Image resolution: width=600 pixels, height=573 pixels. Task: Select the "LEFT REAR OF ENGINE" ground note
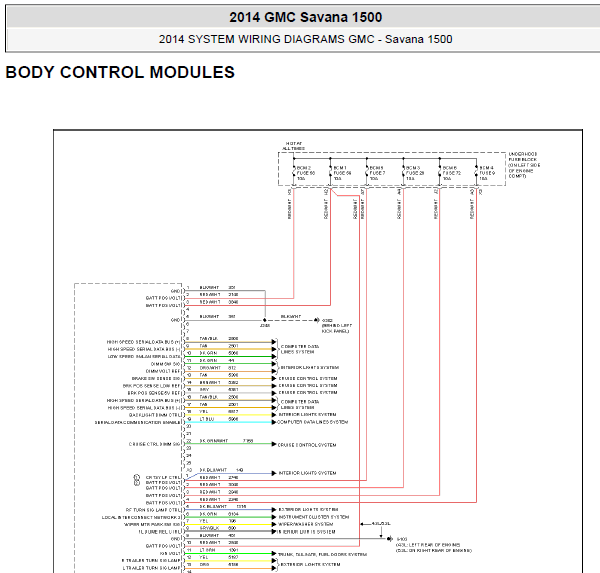428,545
